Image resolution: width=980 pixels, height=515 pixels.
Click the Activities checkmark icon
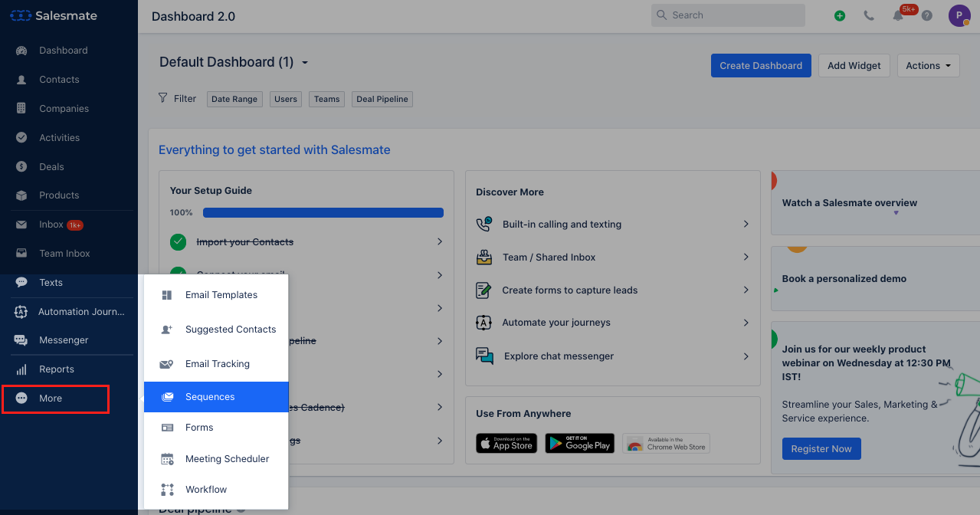coord(21,138)
